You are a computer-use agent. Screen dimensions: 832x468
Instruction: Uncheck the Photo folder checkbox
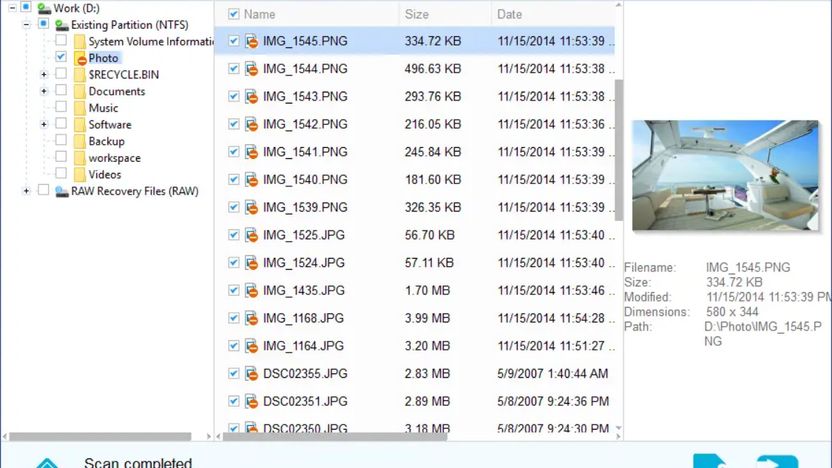click(x=61, y=57)
